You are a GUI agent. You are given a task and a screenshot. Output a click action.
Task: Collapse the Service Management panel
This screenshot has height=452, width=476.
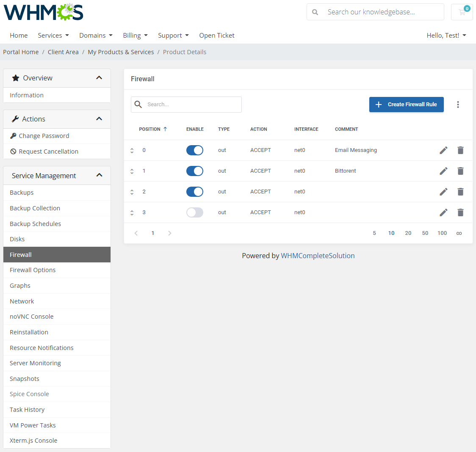click(x=99, y=175)
